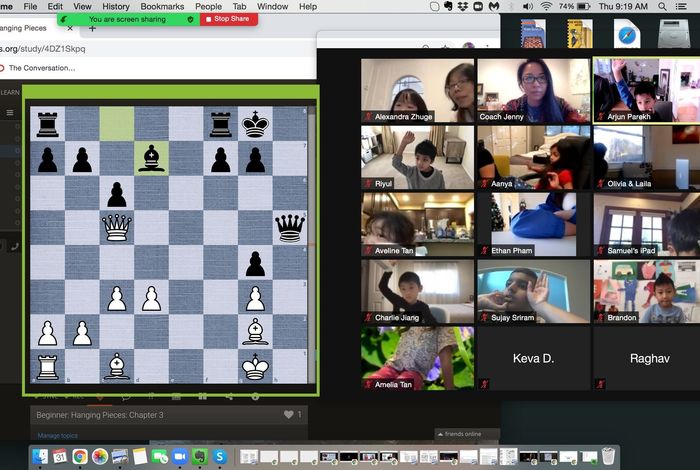Open a new browser tab
The width and height of the screenshot is (700, 470).
coord(92,29)
